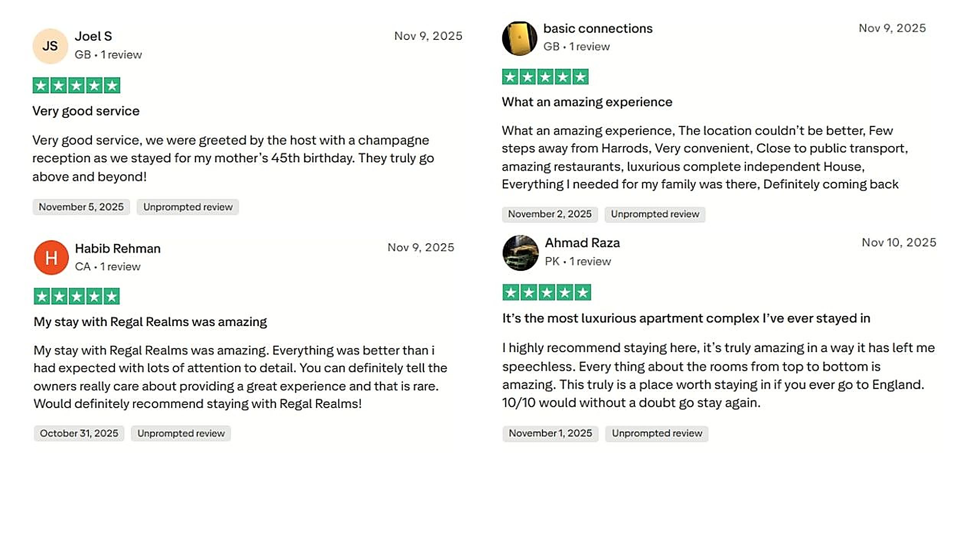The height and width of the screenshot is (551, 980).
Task: Click the 'Unprompted review' tag on Joel S's review
Action: click(188, 207)
